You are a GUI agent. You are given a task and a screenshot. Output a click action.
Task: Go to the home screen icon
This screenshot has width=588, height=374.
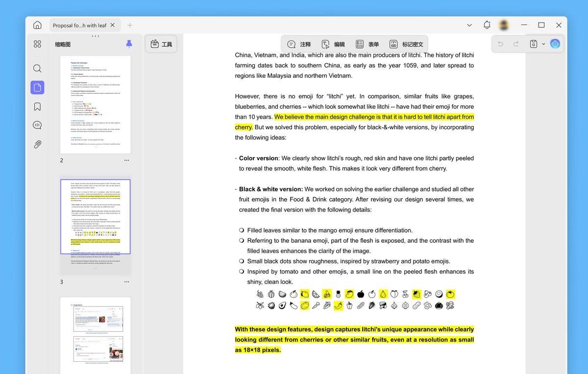pos(37,25)
